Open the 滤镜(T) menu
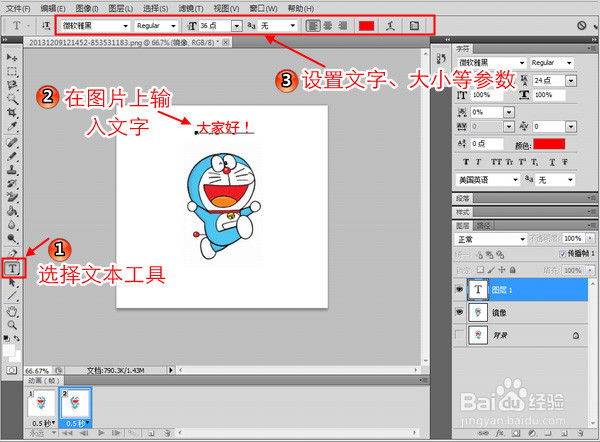This screenshot has width=600, height=442. (190, 8)
